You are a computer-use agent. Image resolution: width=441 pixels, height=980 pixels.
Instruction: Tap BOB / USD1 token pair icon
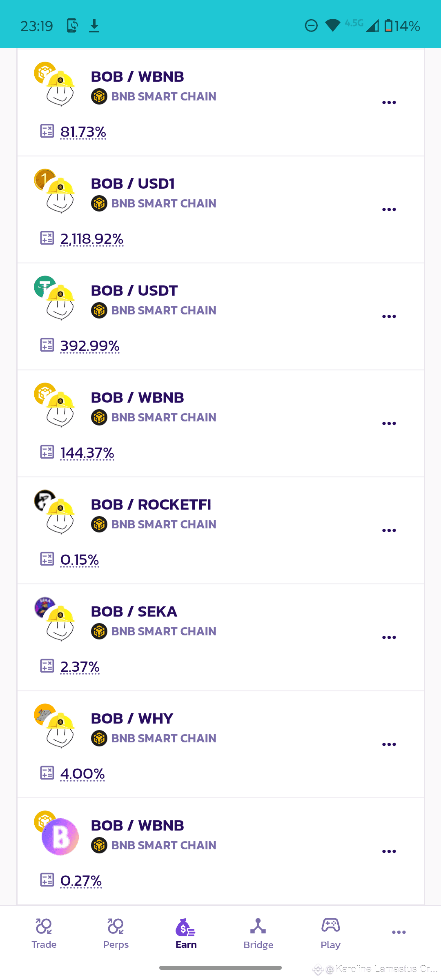click(55, 191)
